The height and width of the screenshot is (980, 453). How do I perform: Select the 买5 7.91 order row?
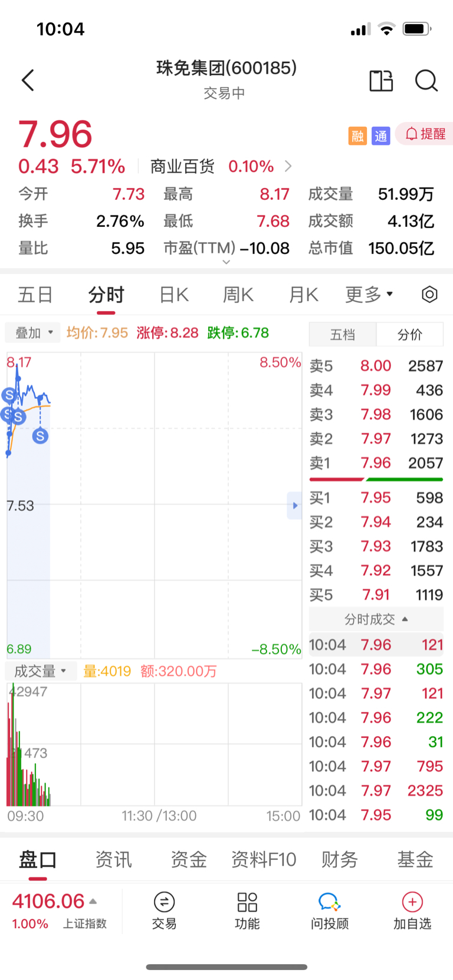(376, 595)
